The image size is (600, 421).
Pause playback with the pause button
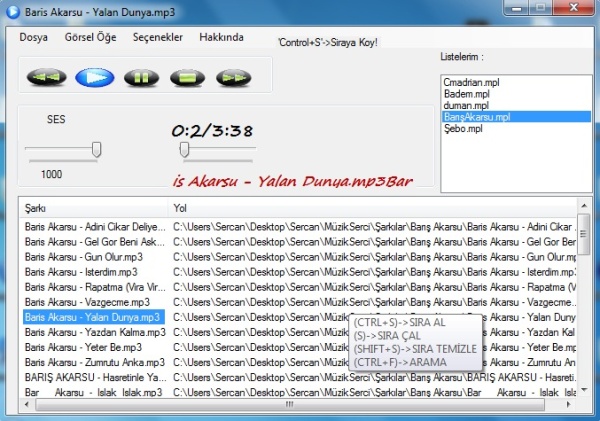141,78
